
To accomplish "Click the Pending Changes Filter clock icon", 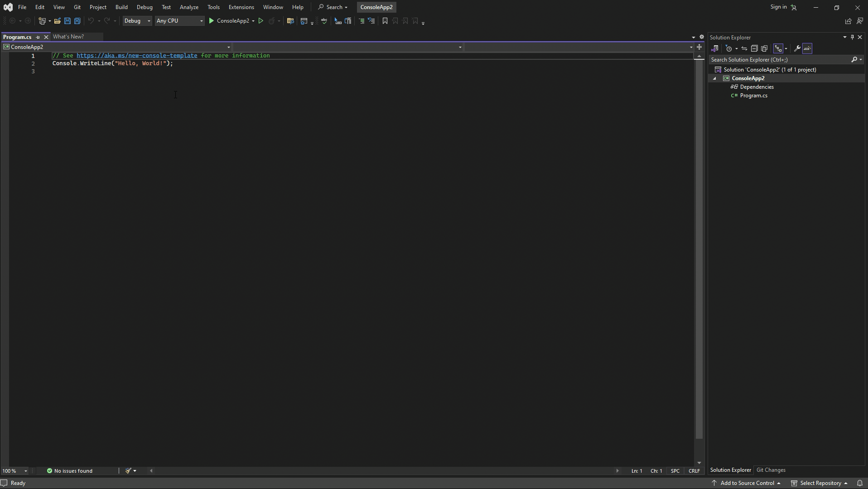I will tap(729, 48).
